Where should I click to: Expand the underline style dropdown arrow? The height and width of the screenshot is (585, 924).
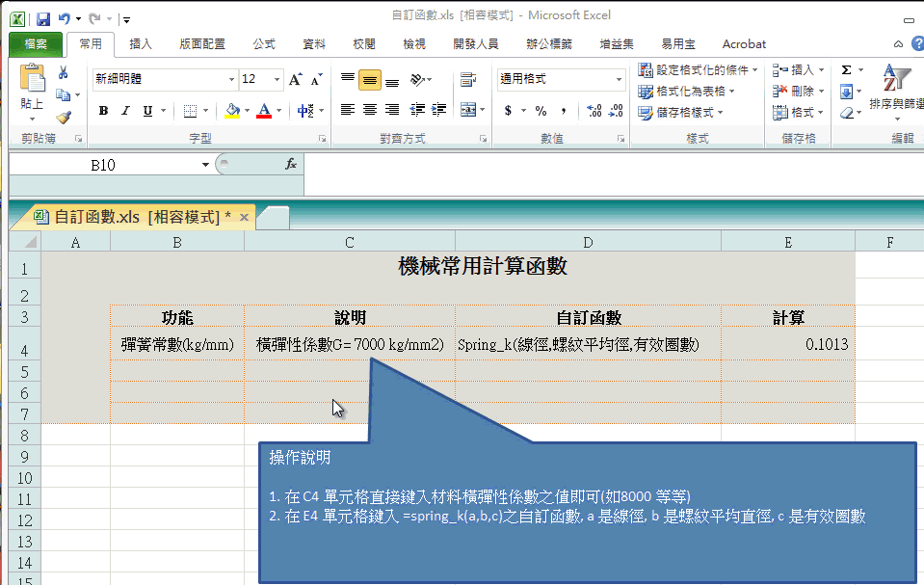(163, 110)
